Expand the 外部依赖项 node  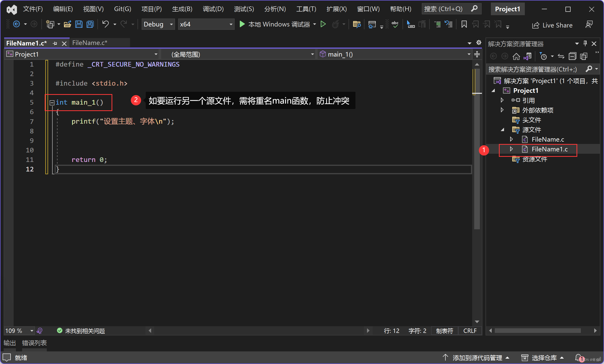pos(502,110)
